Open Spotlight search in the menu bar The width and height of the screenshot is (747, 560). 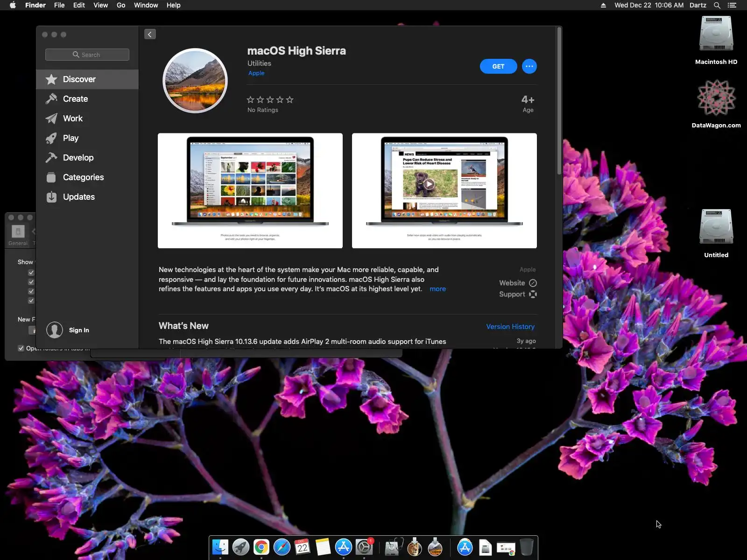717,5
